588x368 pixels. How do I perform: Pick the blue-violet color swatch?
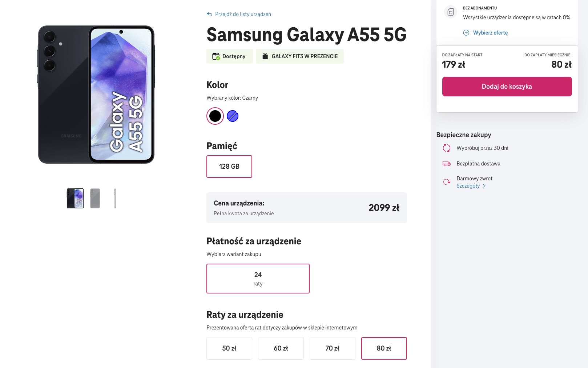coord(233,116)
